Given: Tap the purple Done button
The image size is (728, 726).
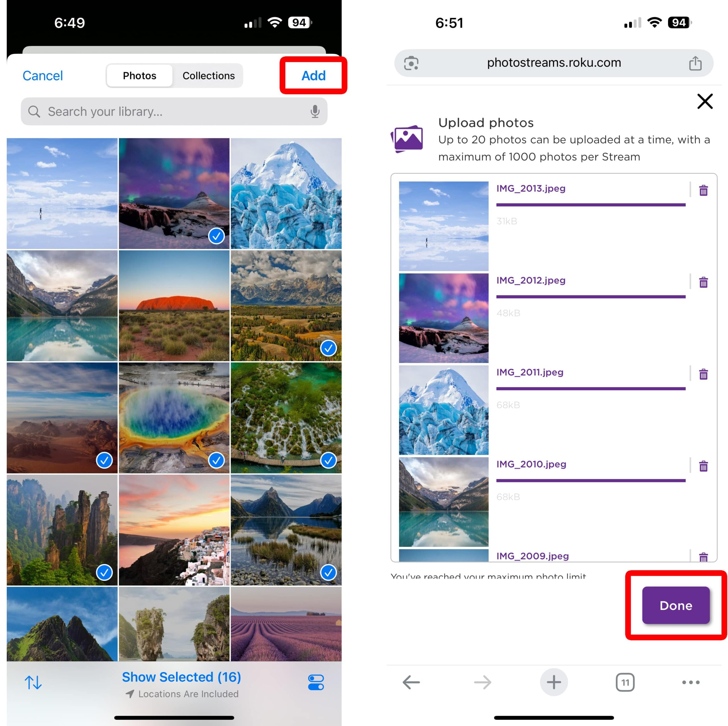Looking at the screenshot, I should (675, 605).
